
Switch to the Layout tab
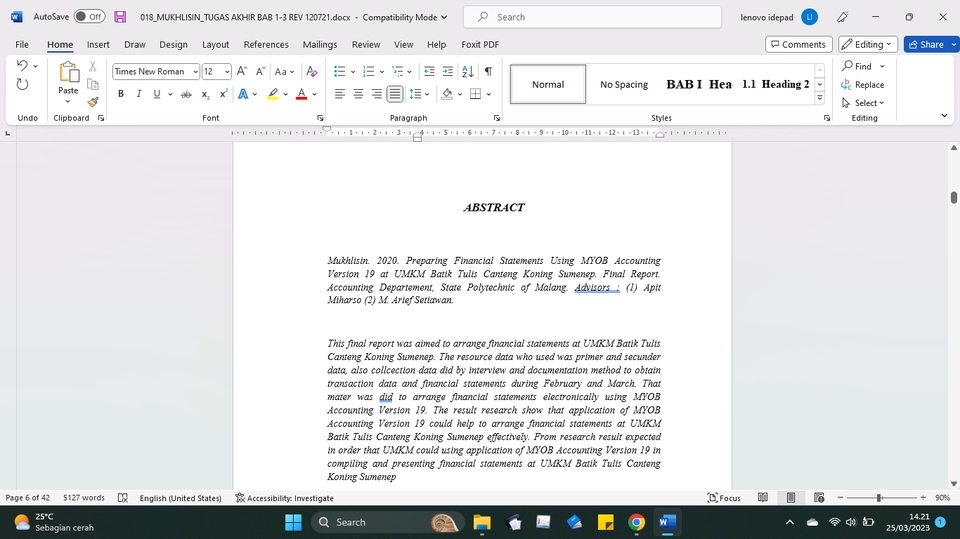tap(216, 44)
